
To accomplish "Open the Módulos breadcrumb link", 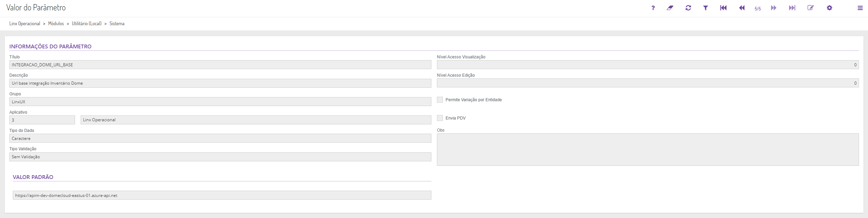I will point(56,23).
